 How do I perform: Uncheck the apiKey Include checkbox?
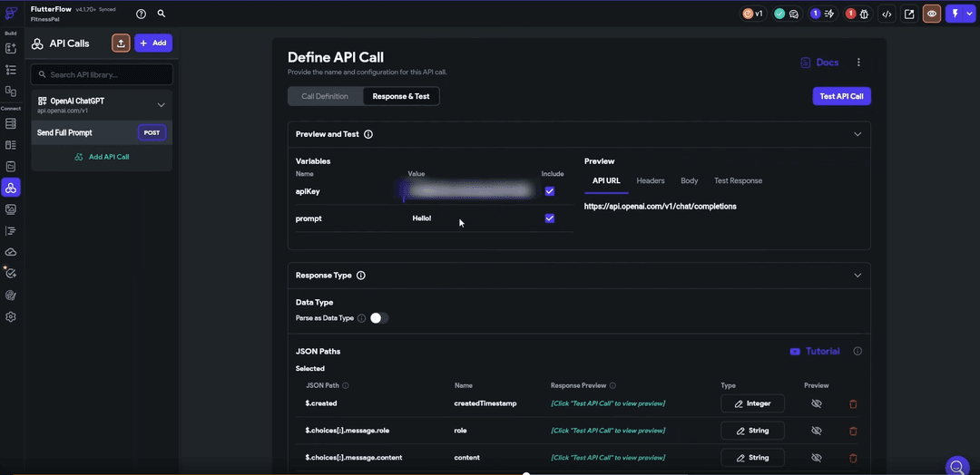[x=550, y=191]
